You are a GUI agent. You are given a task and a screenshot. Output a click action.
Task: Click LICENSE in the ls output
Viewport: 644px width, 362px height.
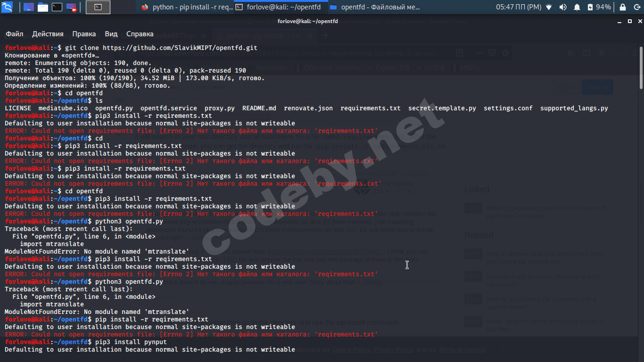(18, 108)
